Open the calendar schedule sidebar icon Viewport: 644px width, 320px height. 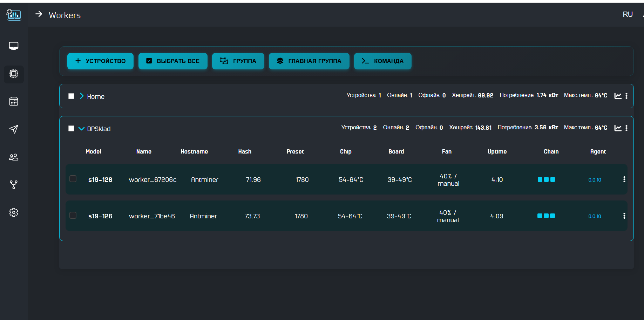tap(14, 101)
